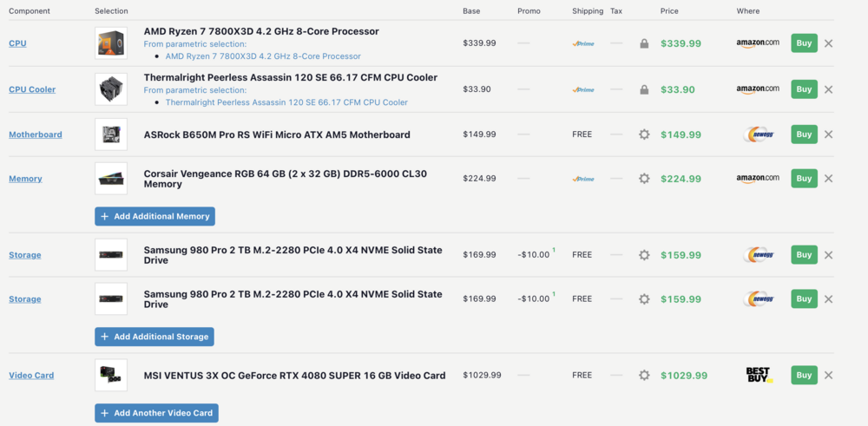Open the Motherboard component link

(x=36, y=134)
